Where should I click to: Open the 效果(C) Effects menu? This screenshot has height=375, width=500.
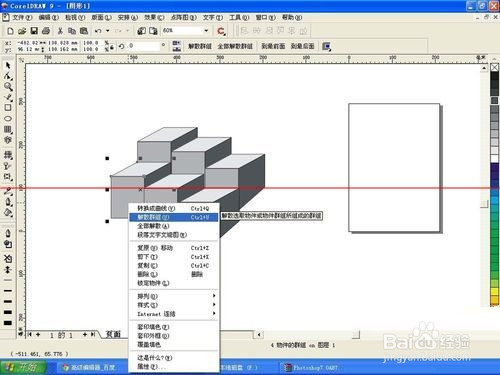tap(154, 17)
